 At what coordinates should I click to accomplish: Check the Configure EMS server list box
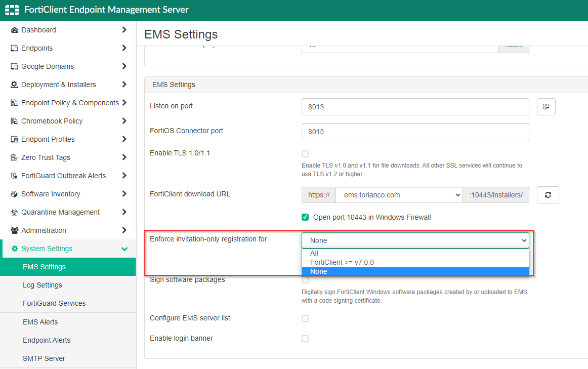pyautogui.click(x=305, y=318)
